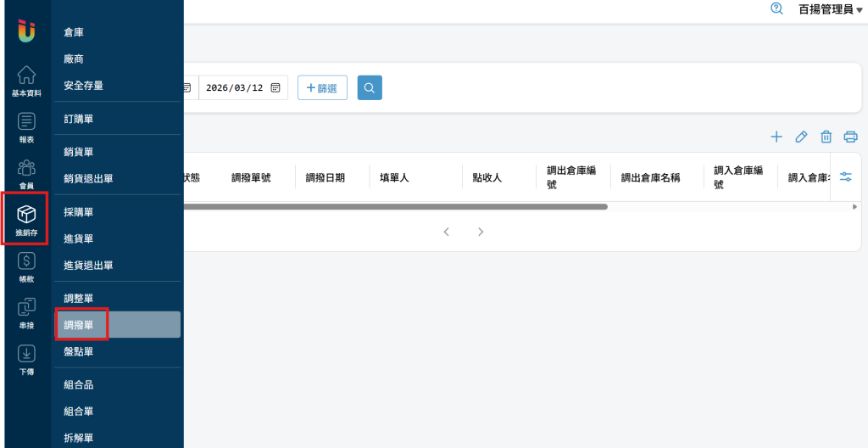Select 調撥單 in the submenu
The image size is (868, 448).
[x=85, y=324]
